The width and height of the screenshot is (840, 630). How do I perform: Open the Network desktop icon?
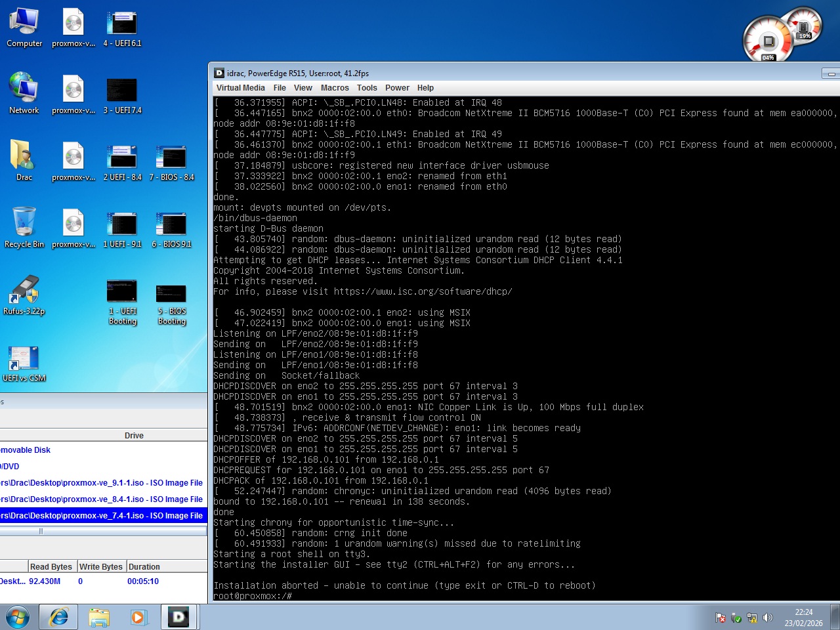pos(24,94)
